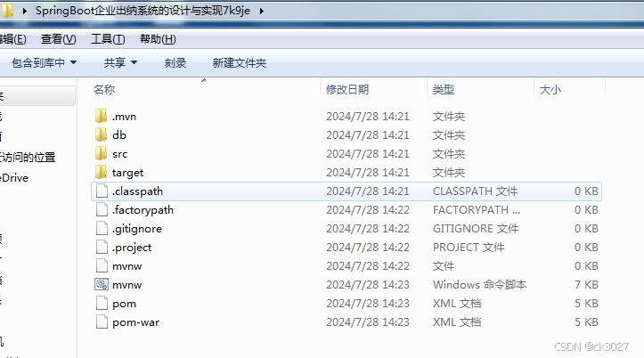
Task: Click the SpringBoot folder name in the address bar
Action: click(143, 11)
